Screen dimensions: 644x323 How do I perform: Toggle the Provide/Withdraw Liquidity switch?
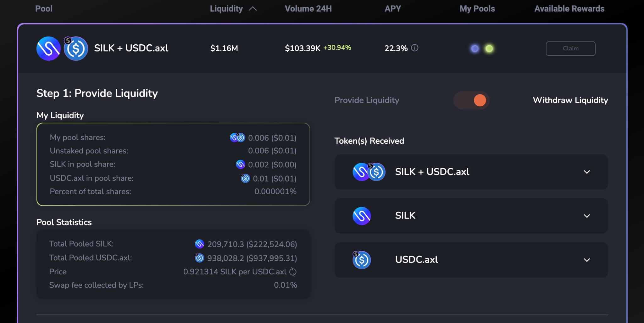471,100
